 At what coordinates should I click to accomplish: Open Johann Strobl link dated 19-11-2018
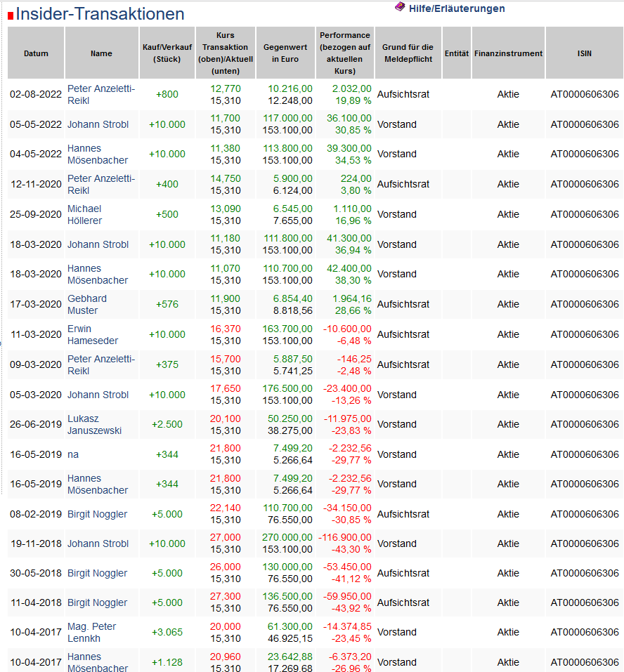tap(98, 543)
